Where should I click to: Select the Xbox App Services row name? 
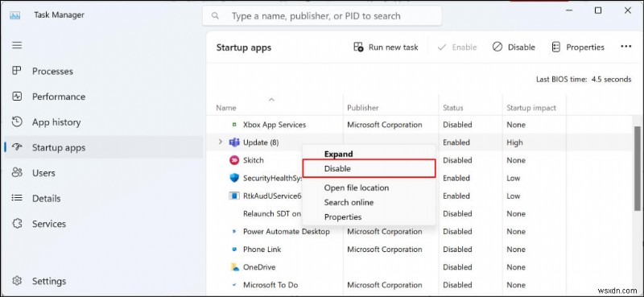coord(275,125)
